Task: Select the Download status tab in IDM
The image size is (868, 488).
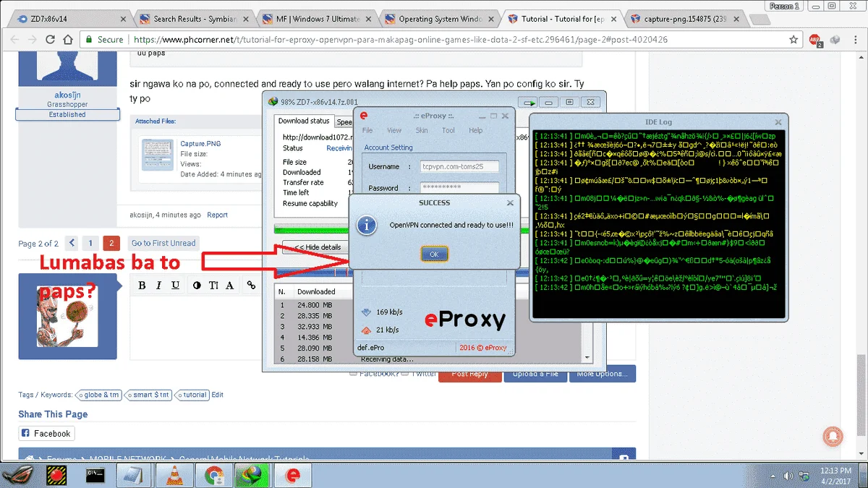Action: (x=304, y=121)
